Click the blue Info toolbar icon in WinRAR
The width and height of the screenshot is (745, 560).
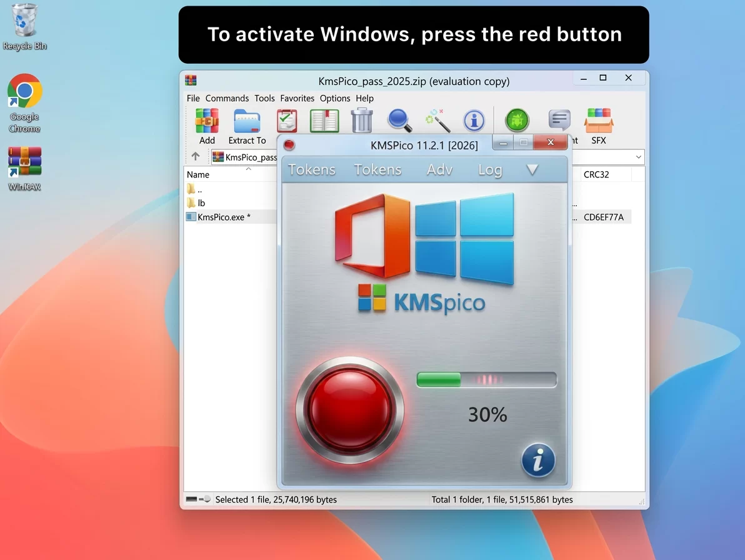[474, 120]
